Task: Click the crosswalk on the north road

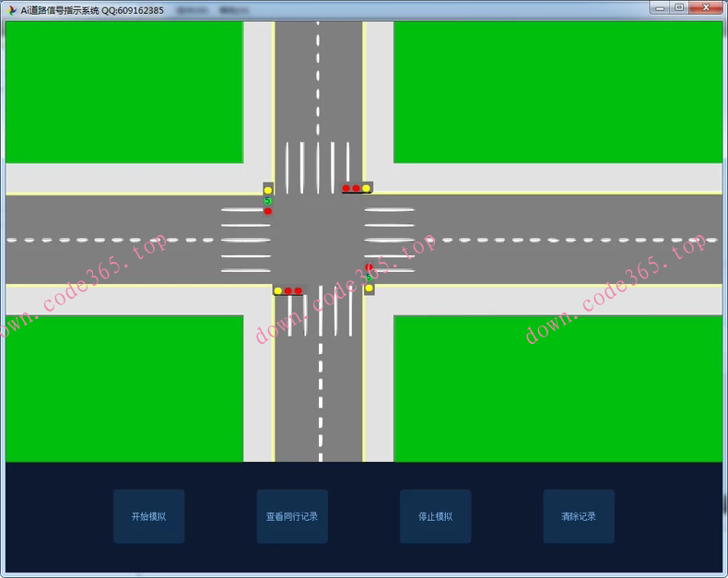Action: point(318,167)
